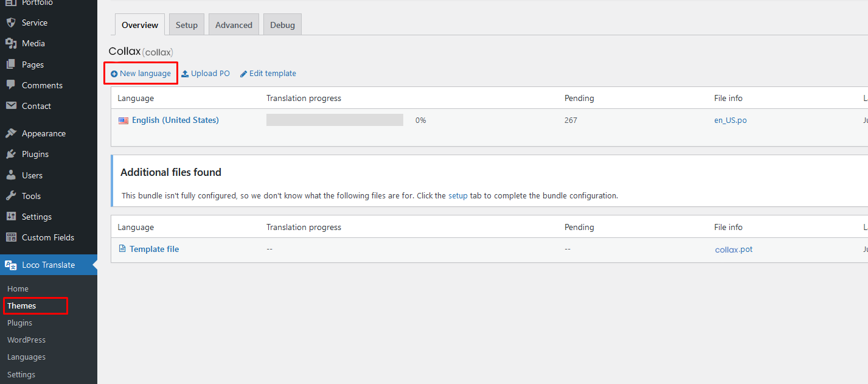Screen dimensions: 868x384
Task: Click the Tools wrench icon
Action: tap(11, 196)
